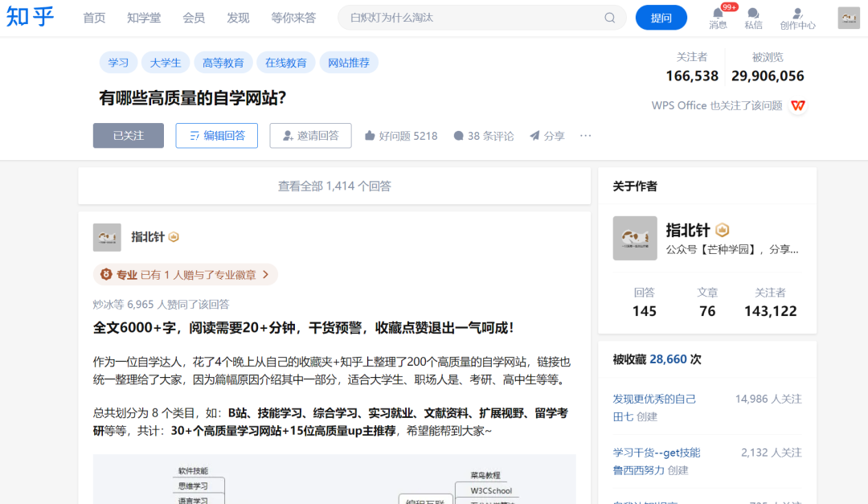Open the three-dot more options menu

coord(585,136)
